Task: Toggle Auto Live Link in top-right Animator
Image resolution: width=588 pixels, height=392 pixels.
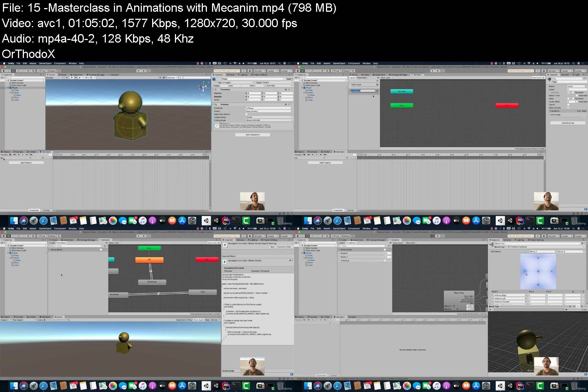Action: (x=538, y=78)
